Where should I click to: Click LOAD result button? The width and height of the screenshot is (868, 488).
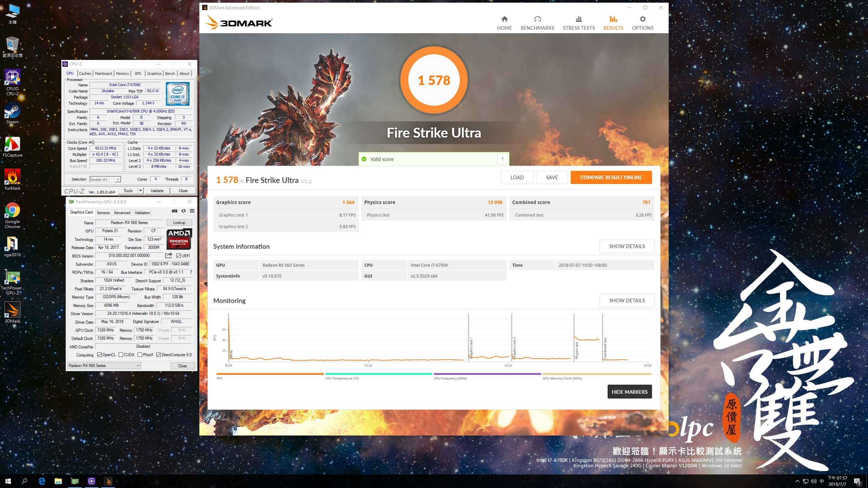(517, 177)
